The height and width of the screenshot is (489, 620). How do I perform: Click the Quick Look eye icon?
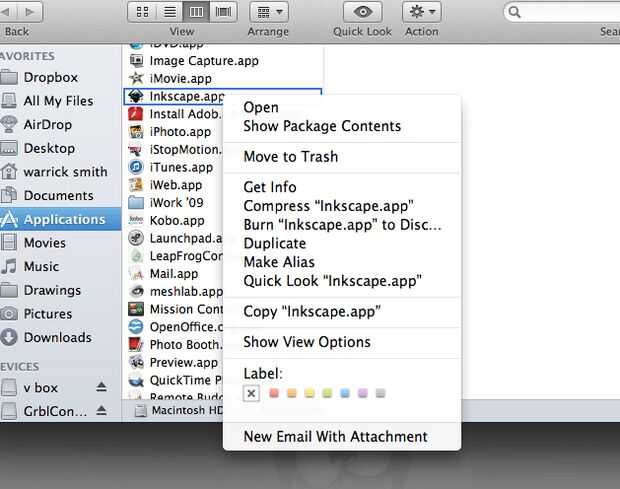(x=363, y=12)
